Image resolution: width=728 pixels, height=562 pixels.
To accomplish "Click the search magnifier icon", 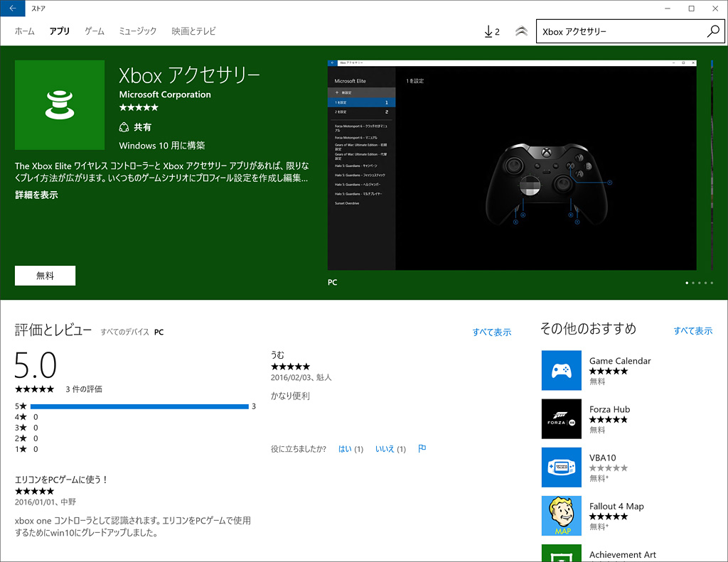I will tap(713, 31).
